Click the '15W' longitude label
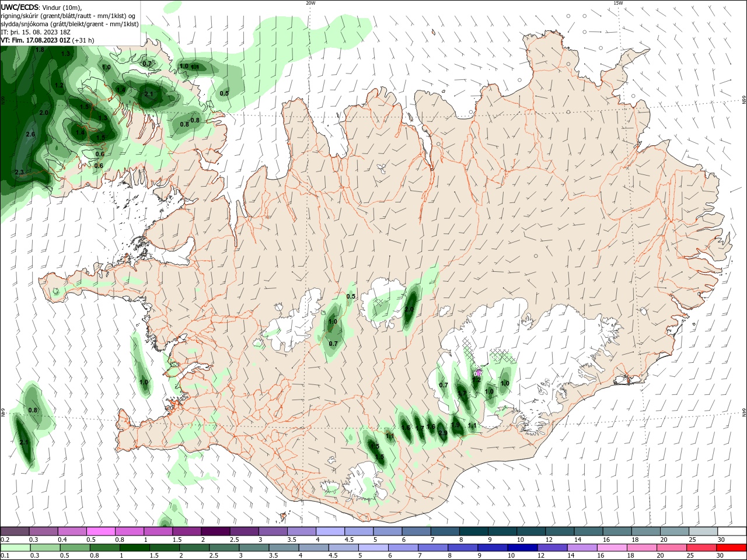 pos(618,3)
